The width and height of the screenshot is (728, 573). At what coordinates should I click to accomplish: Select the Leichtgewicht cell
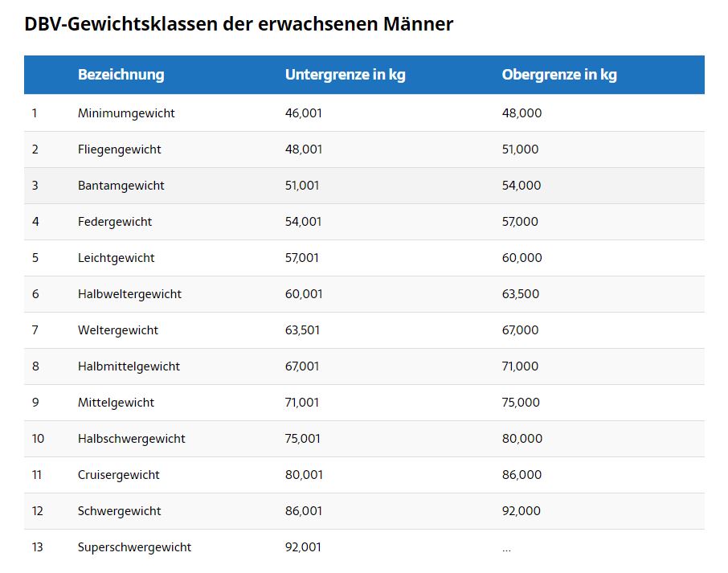click(x=116, y=258)
